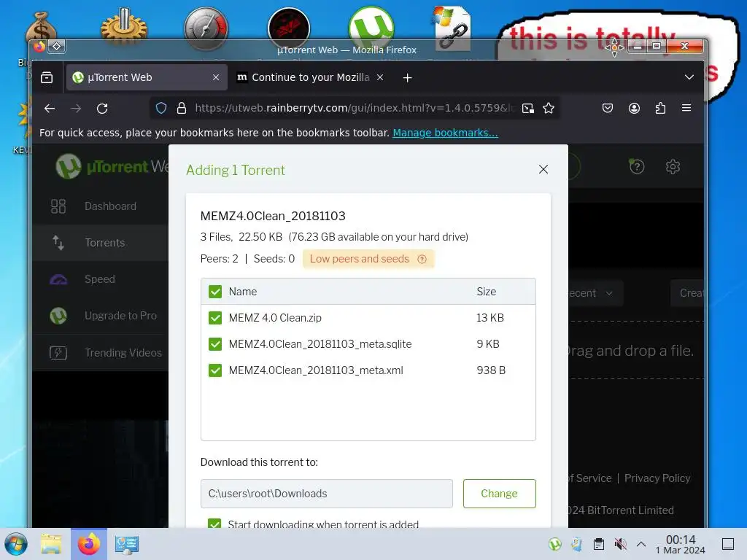Click the Firefox window pin icon
The image size is (747, 560).
click(57, 46)
